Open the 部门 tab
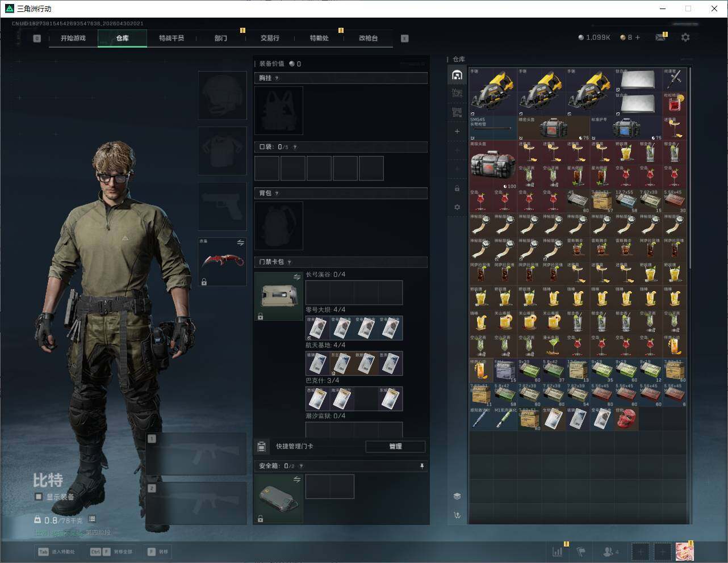Viewport: 728px width, 563px height. coord(221,38)
